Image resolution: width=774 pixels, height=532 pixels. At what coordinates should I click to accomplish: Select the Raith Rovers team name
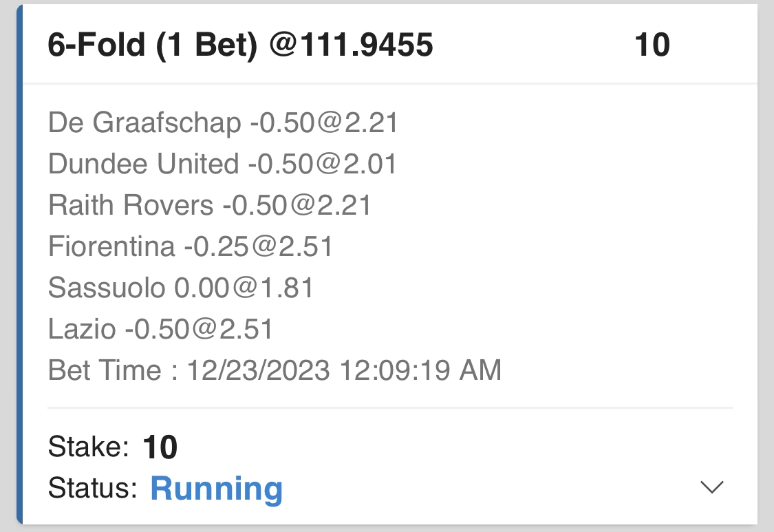[131, 205]
